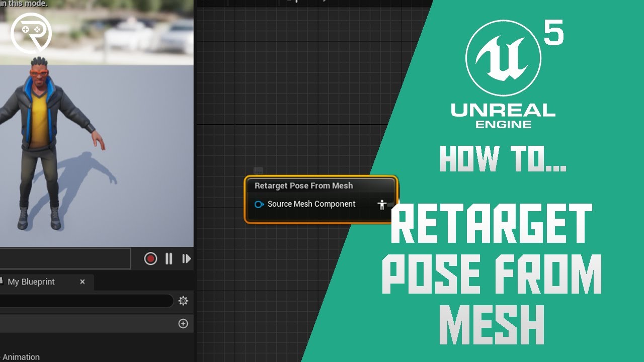This screenshot has height=362, width=644.
Task: Click the My Blueprint search field
Action: (86, 301)
